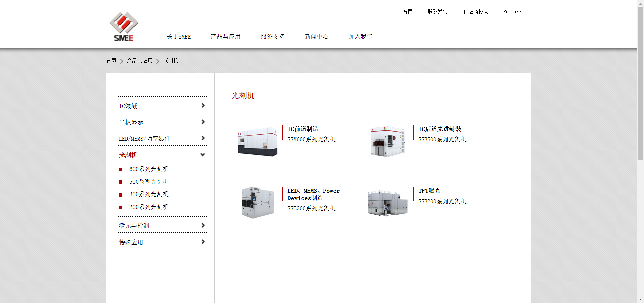
Task: Click red bullet beside 500系列光刻机
Action: pos(121,182)
